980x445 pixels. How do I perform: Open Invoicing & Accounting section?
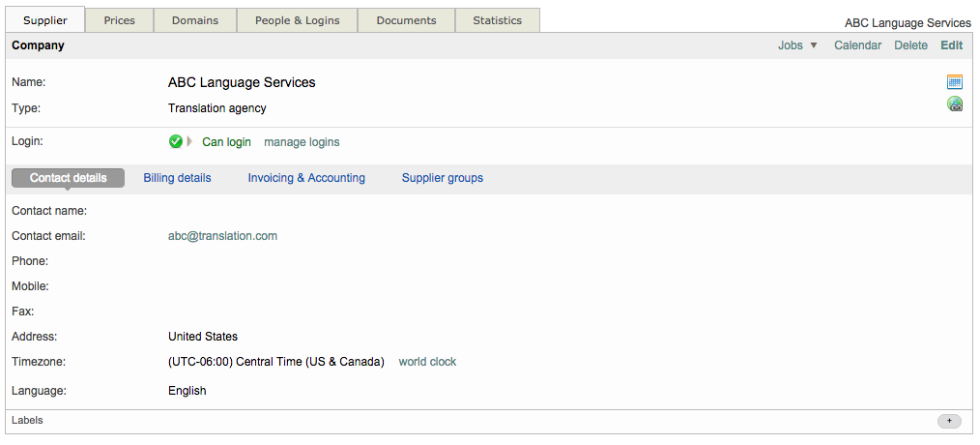(x=306, y=178)
